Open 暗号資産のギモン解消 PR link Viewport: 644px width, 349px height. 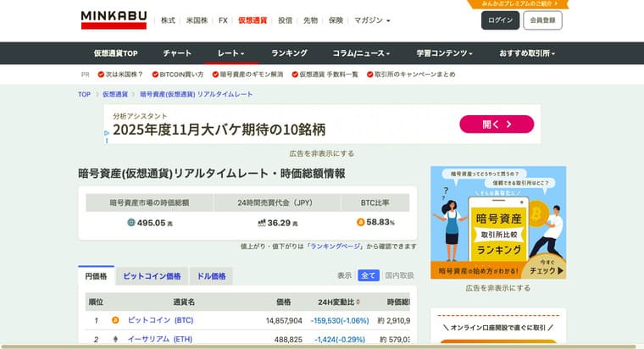[x=247, y=75]
